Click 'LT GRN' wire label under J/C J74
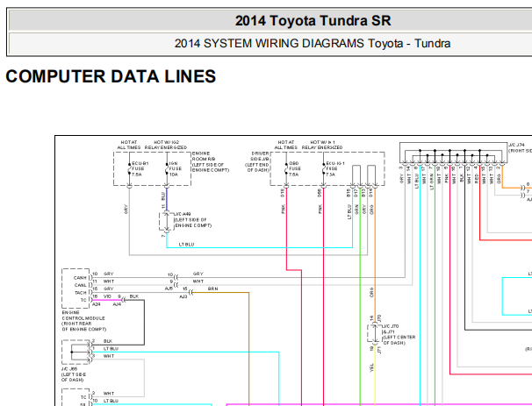Screen dimensions: 532x406 [432, 182]
